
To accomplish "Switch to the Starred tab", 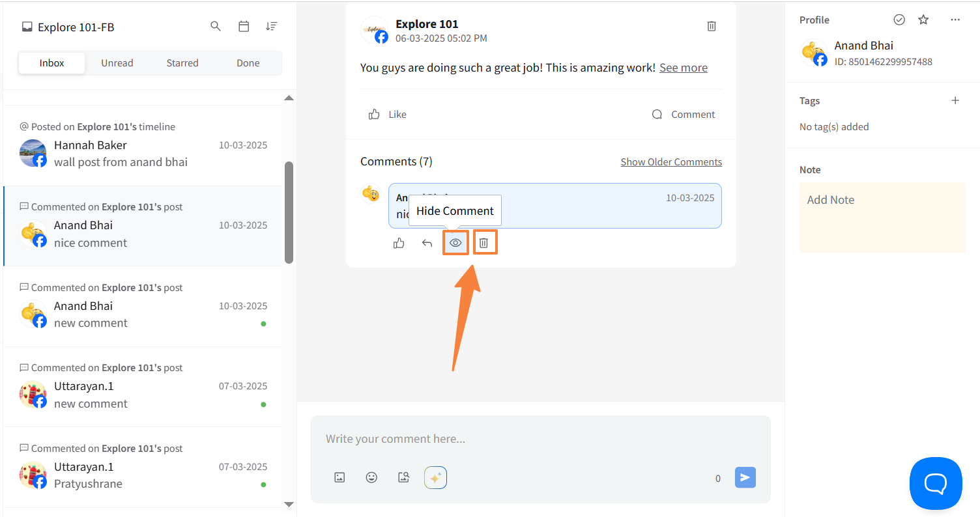I will pyautogui.click(x=182, y=63).
